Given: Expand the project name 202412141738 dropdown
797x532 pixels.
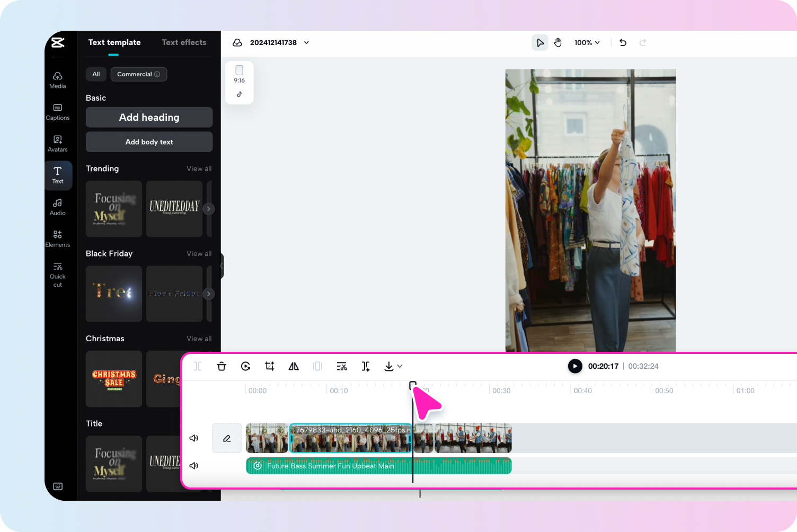Looking at the screenshot, I should point(306,42).
